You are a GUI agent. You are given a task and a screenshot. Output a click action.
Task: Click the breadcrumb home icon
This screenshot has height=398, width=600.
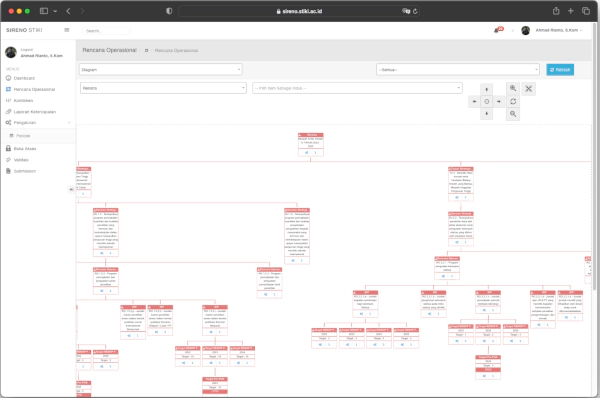[x=146, y=51]
